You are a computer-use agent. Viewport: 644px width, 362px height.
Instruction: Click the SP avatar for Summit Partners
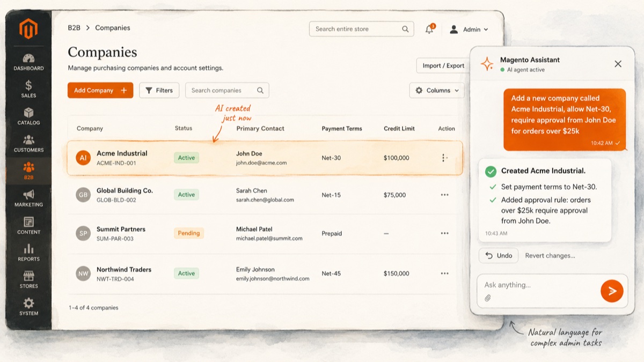pyautogui.click(x=83, y=233)
